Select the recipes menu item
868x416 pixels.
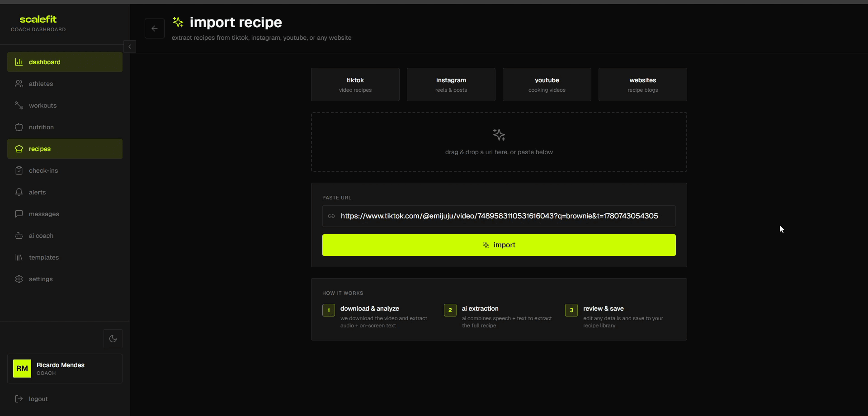click(x=65, y=149)
